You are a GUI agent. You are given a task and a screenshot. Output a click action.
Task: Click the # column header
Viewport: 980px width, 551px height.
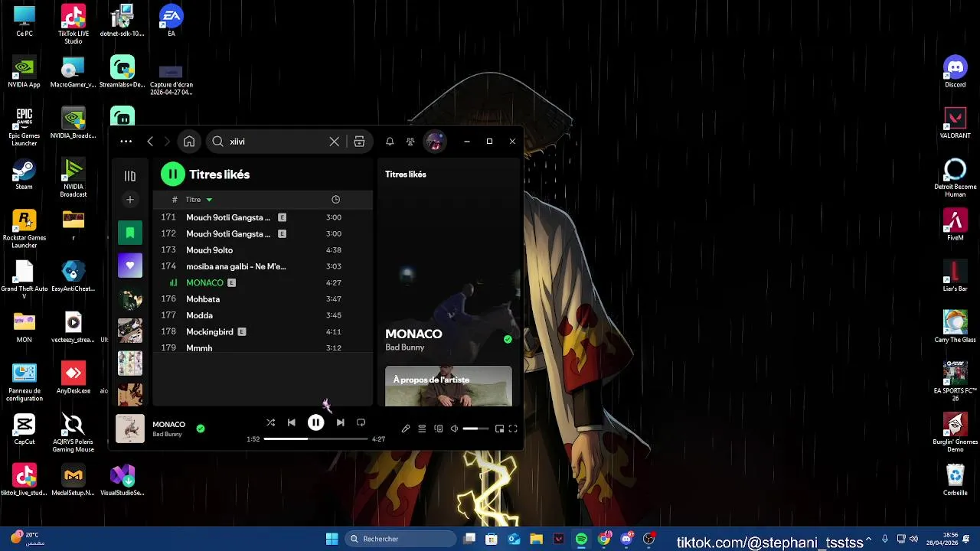coord(175,200)
